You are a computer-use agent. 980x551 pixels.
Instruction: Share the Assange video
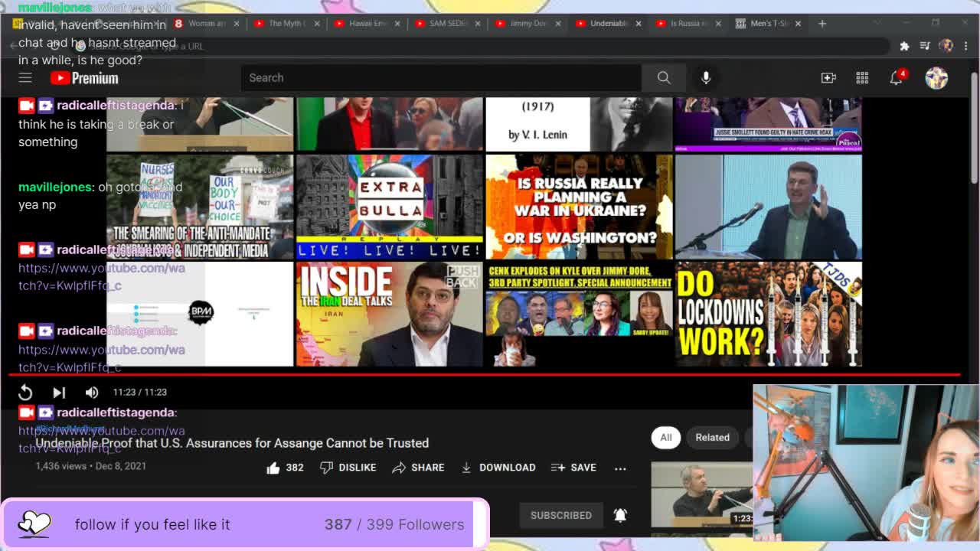pos(418,467)
